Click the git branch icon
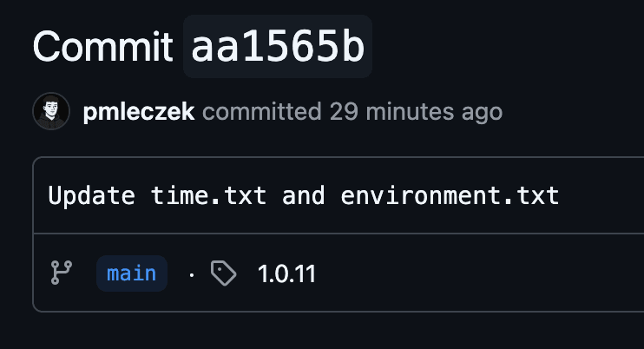The width and height of the screenshot is (644, 349). pyautogui.click(x=61, y=273)
